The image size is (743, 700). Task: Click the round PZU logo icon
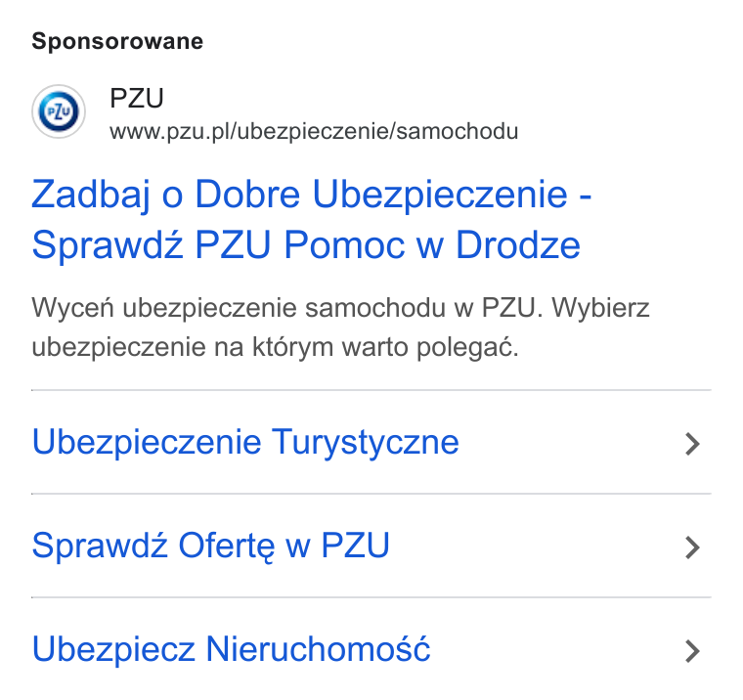pyautogui.click(x=59, y=111)
